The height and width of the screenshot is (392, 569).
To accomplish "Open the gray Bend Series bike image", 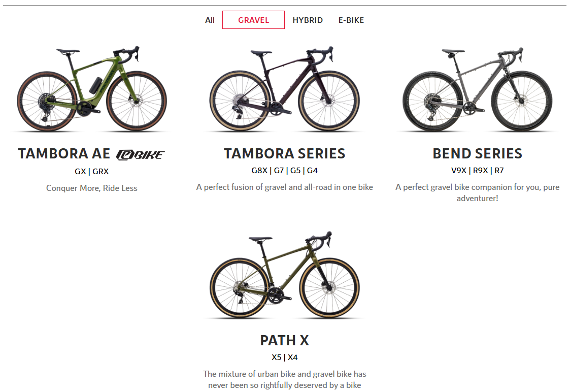I will 477,88.
